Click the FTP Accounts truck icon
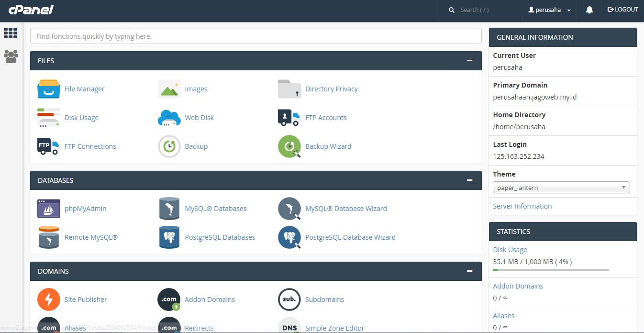This screenshot has height=333, width=644. tap(289, 118)
